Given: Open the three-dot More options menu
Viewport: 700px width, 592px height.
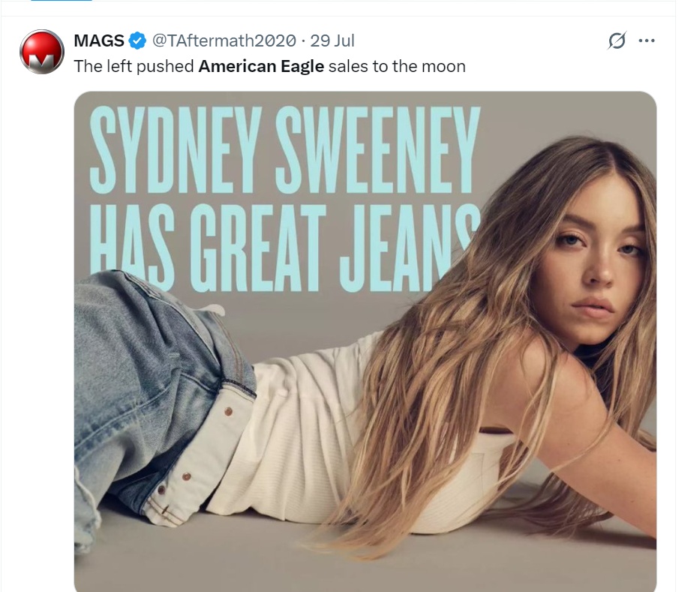Looking at the screenshot, I should (x=647, y=41).
